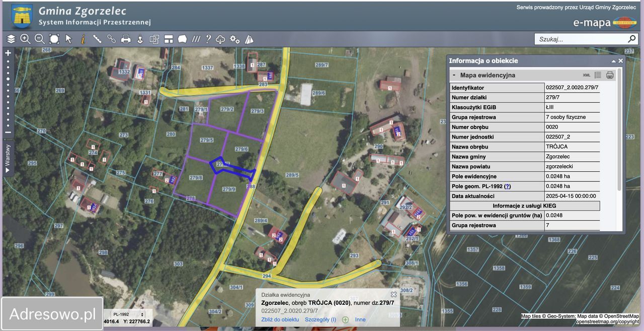Open the link to map tool

[112, 39]
